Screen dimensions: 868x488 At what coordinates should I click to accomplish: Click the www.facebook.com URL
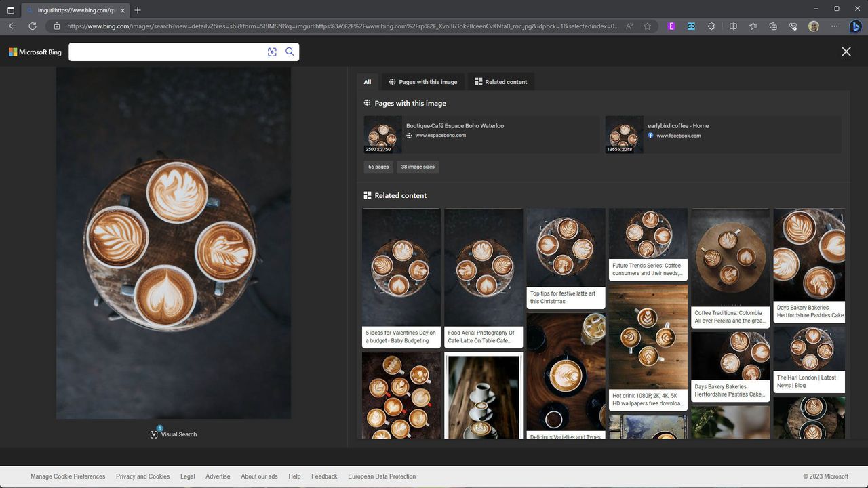pyautogui.click(x=679, y=136)
